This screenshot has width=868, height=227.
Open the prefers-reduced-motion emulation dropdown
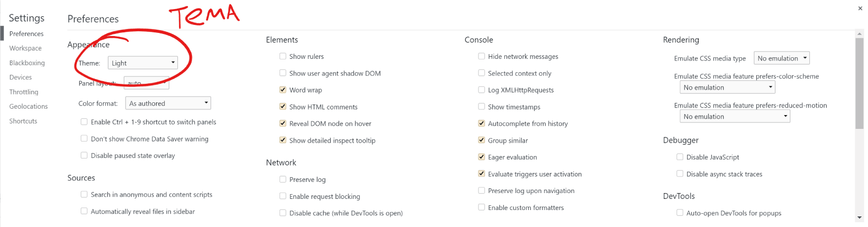[x=735, y=116]
